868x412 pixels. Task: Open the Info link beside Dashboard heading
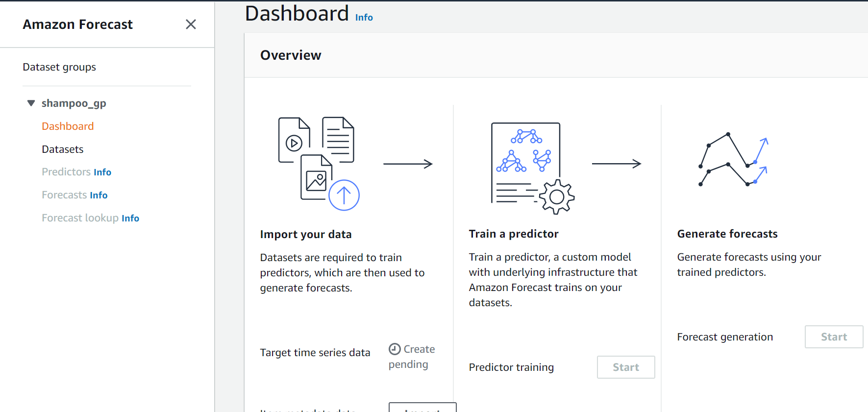coord(364,18)
